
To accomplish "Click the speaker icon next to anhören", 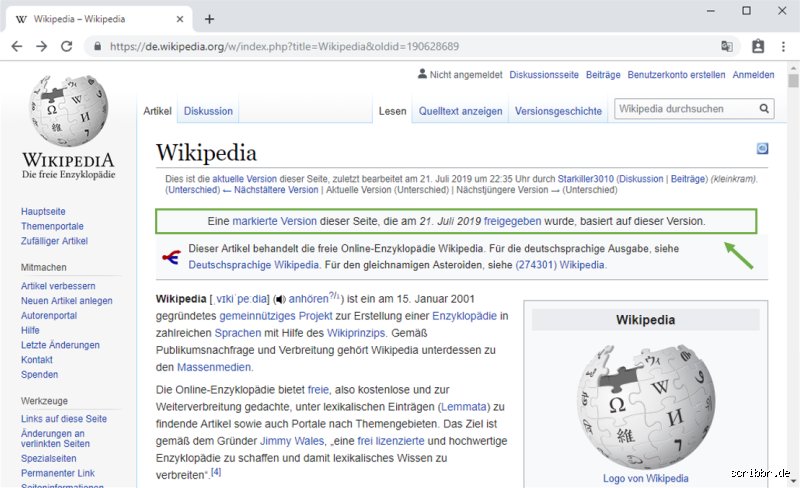I will pyautogui.click(x=281, y=299).
